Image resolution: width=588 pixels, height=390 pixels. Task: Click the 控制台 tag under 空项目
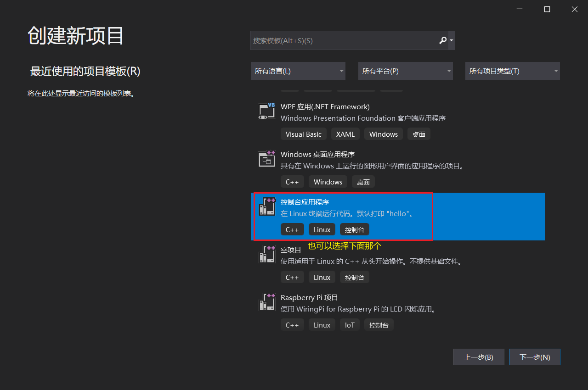click(355, 277)
